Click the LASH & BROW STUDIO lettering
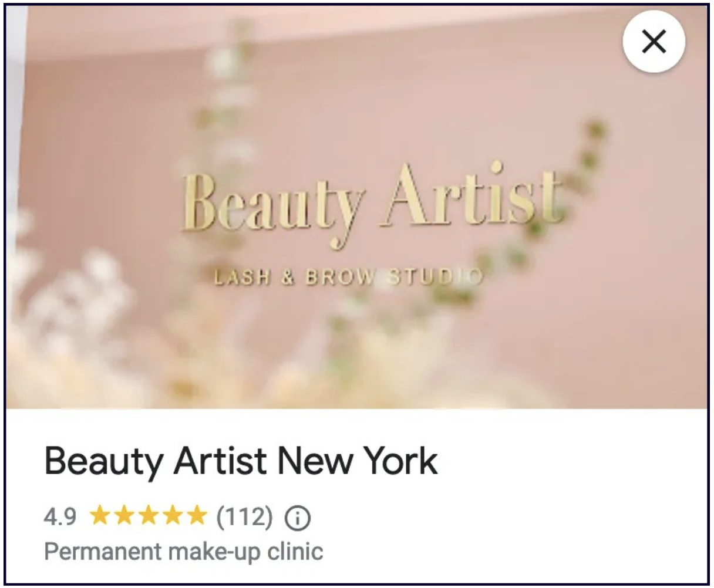The width and height of the screenshot is (714, 588). tap(348, 276)
